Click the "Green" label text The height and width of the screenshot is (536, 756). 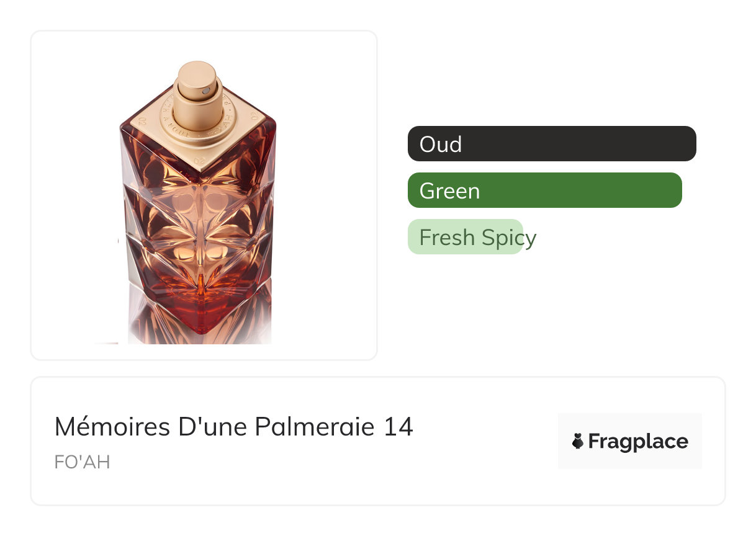pos(449,191)
